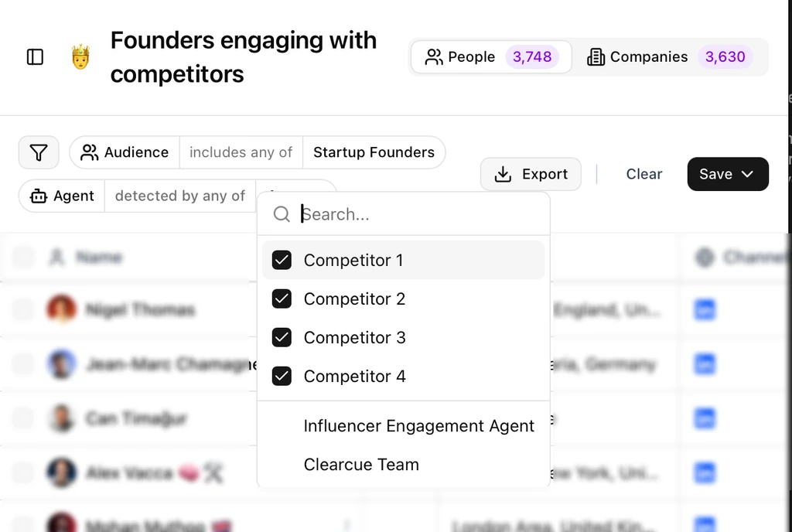
Task: Change the 'includes any of' operator
Action: [x=241, y=152]
